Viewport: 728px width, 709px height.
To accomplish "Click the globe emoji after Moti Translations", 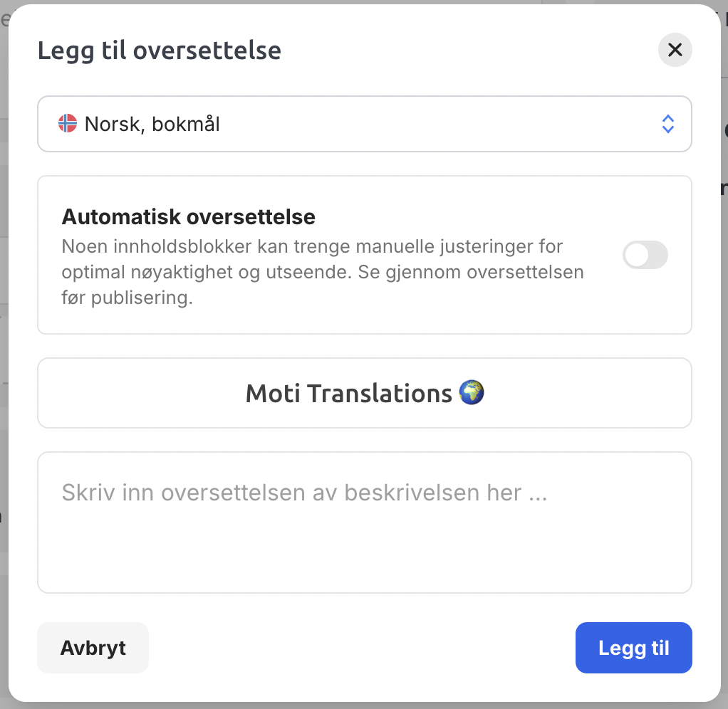I will click(x=472, y=392).
